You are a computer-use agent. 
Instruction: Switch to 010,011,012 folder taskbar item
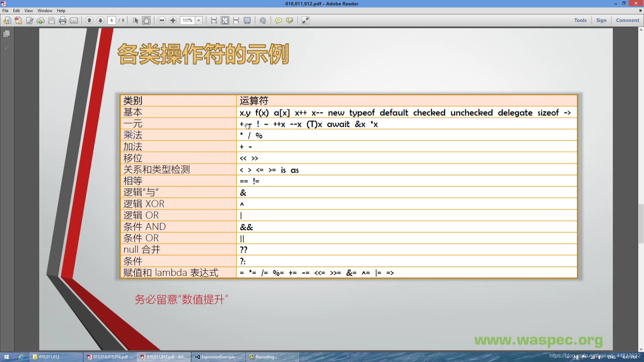[56, 357]
